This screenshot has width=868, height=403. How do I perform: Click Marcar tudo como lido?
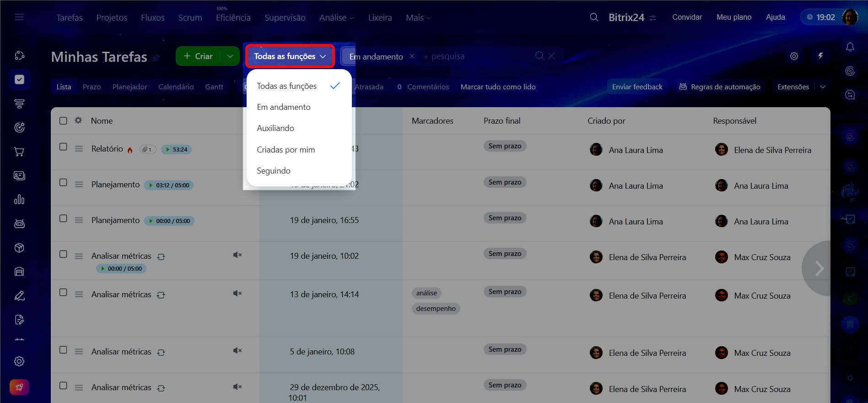(498, 87)
